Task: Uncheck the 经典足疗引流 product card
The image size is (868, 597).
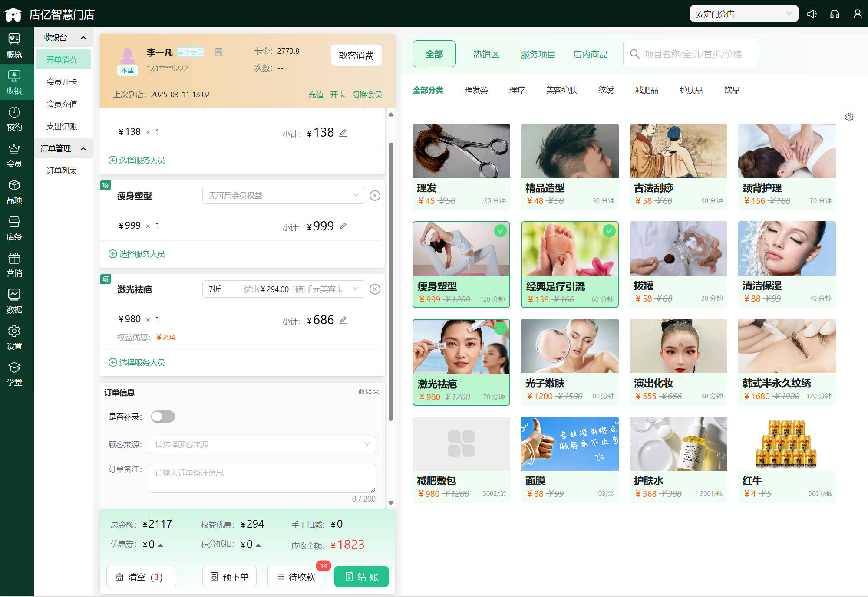Action: click(x=570, y=264)
